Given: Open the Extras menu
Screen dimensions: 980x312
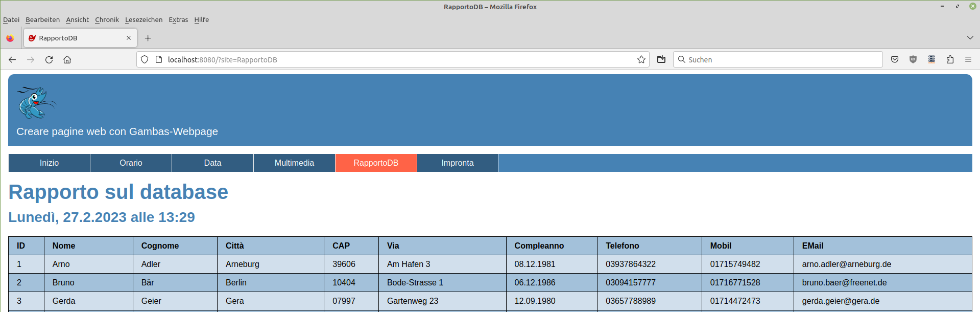Looking at the screenshot, I should click(178, 20).
